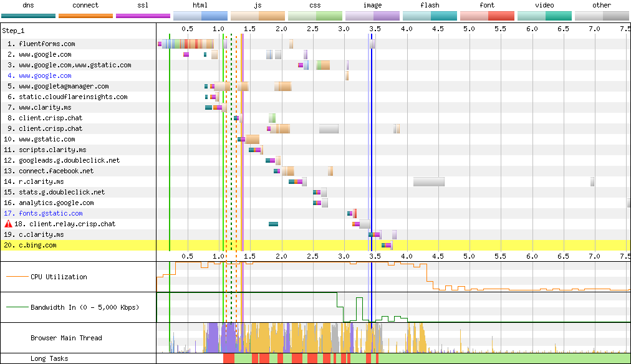Click the 2.0 second mark on bottom axis
631x364 pixels.
(281, 256)
